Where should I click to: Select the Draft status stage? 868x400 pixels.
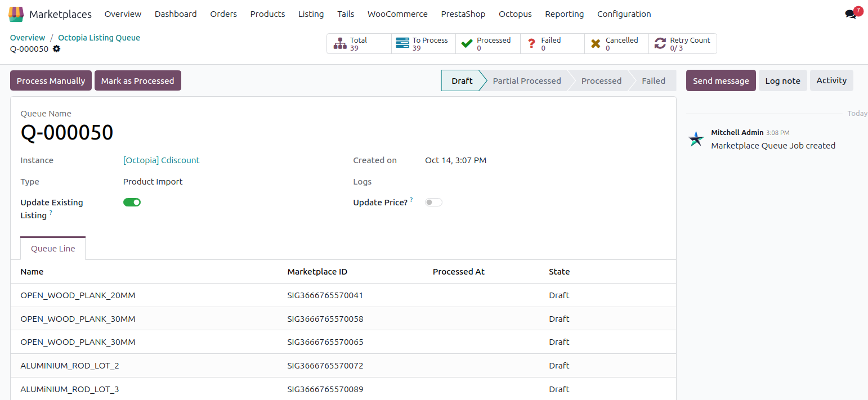click(462, 80)
